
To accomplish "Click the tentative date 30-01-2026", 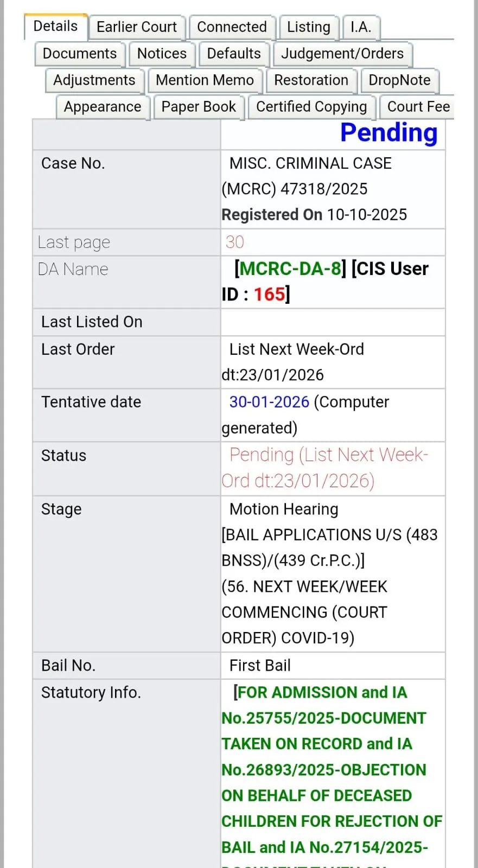I will (x=269, y=402).
